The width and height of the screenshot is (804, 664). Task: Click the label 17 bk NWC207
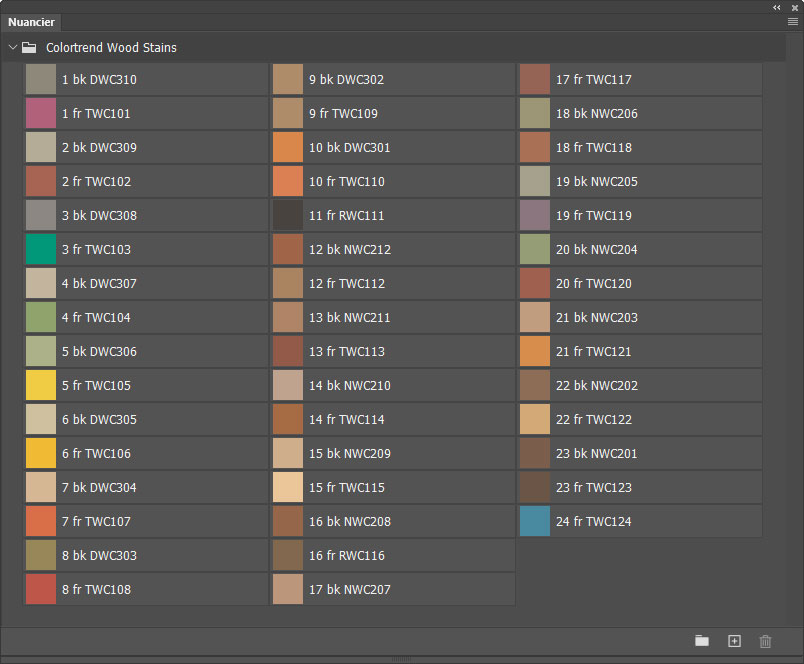tap(350, 589)
